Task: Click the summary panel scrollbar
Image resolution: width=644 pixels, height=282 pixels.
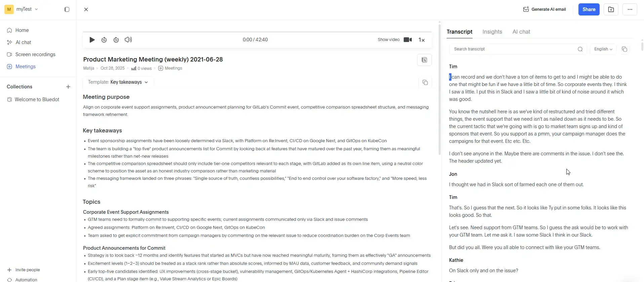Action: (439, 89)
